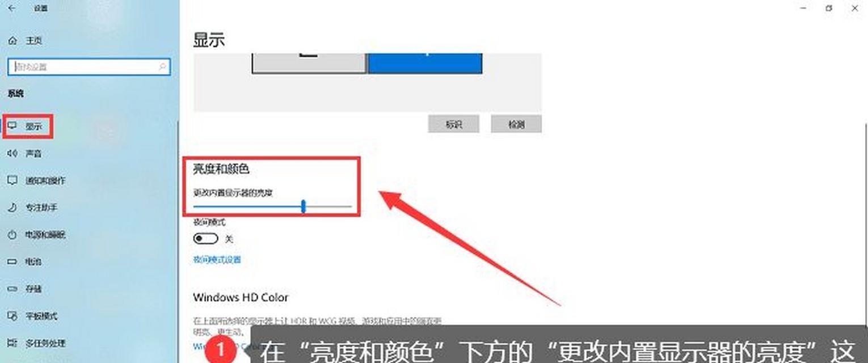
Task: Click the 检测 detect button
Action: (516, 124)
